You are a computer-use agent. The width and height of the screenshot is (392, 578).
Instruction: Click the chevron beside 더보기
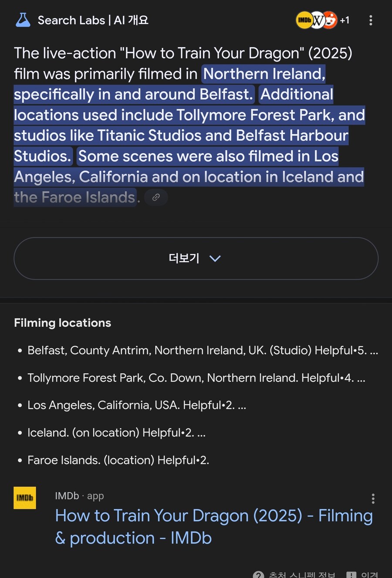coord(215,259)
